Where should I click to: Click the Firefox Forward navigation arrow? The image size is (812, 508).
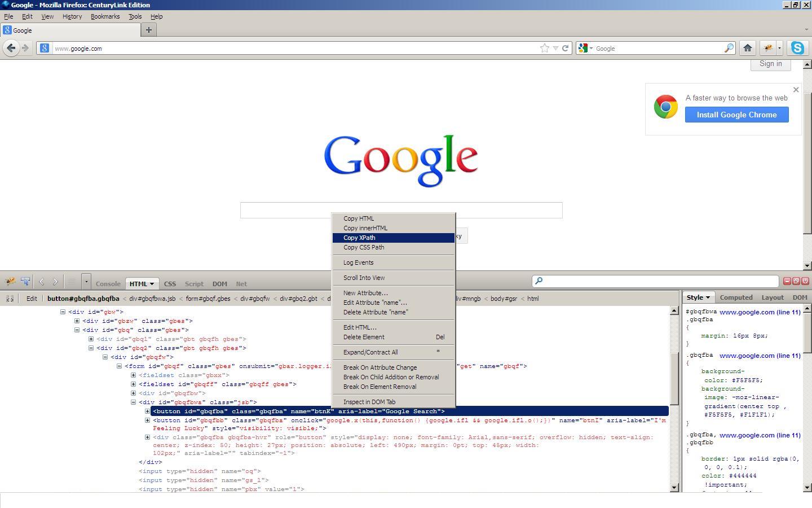pos(25,48)
